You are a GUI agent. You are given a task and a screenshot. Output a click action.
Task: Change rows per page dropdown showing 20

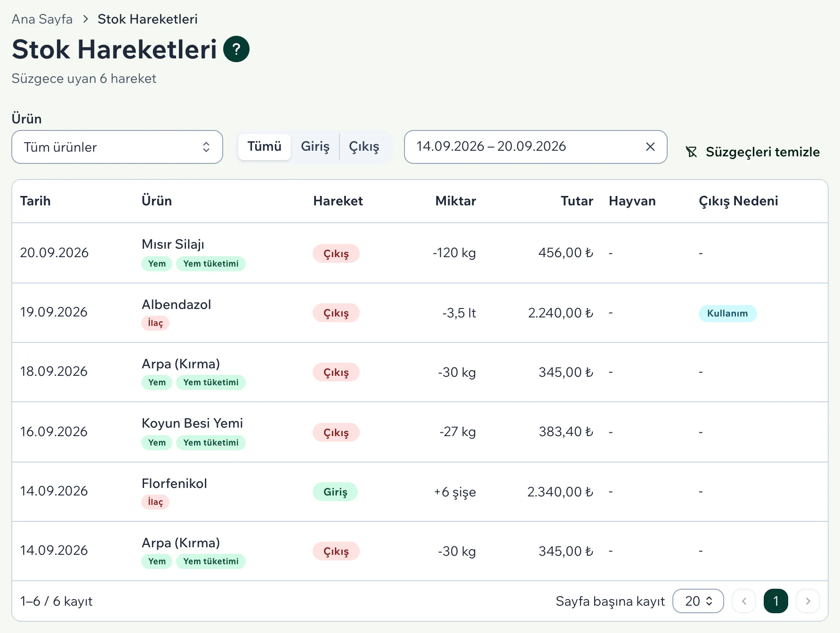pos(698,601)
